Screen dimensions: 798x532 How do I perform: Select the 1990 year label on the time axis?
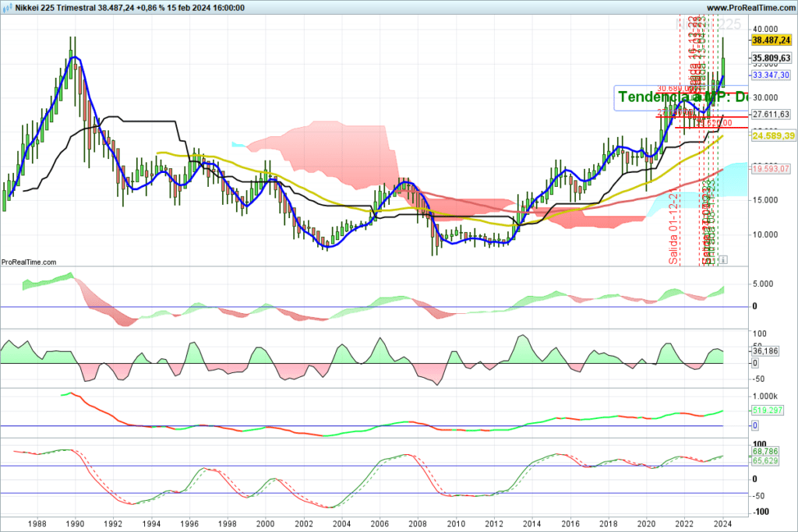coord(76,523)
